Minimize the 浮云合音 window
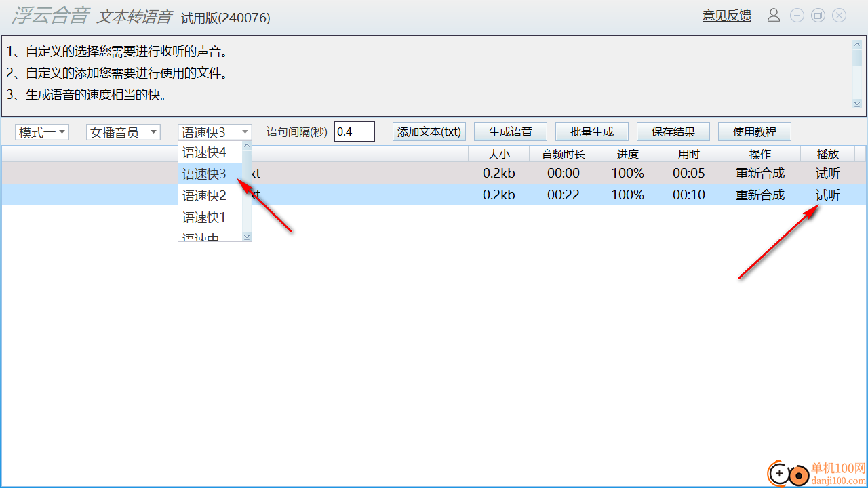The height and width of the screenshot is (488, 868). [x=797, y=15]
